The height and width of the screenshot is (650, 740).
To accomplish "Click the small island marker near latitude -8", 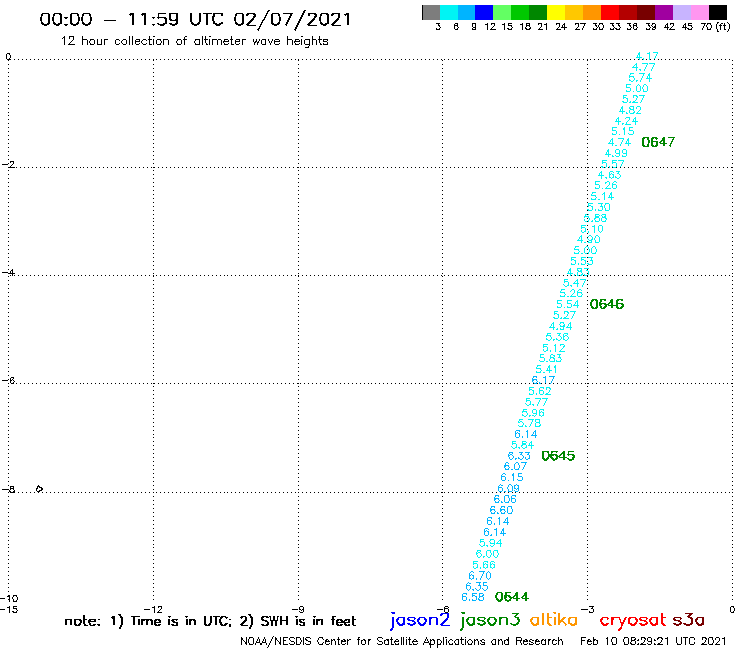I will (39, 489).
